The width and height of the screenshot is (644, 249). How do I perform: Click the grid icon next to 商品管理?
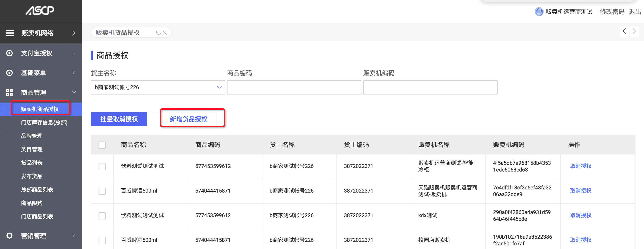pos(9,92)
